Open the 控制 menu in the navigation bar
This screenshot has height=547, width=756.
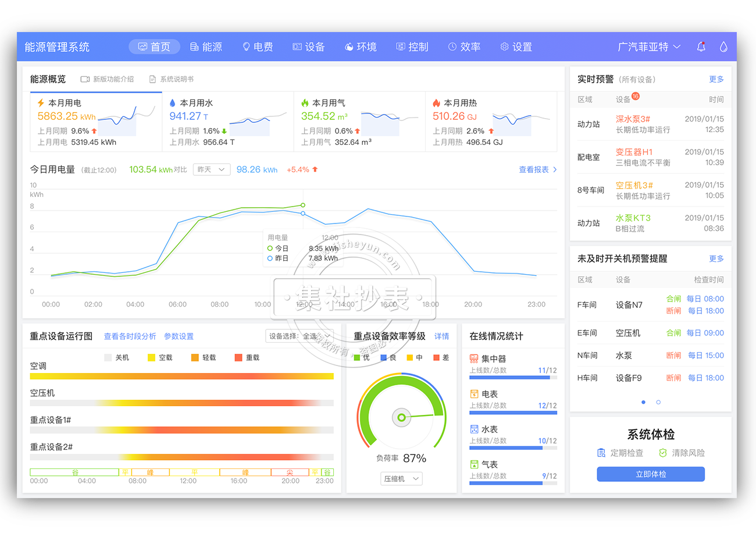pyautogui.click(x=412, y=47)
